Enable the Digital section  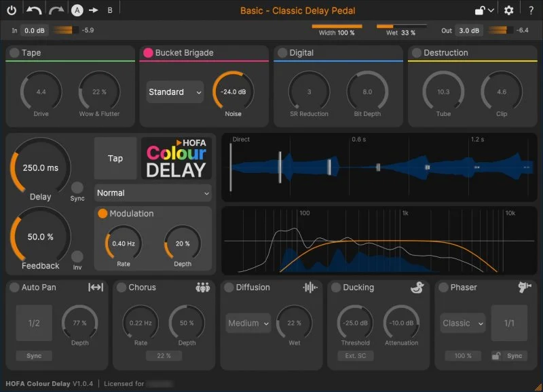(x=282, y=53)
